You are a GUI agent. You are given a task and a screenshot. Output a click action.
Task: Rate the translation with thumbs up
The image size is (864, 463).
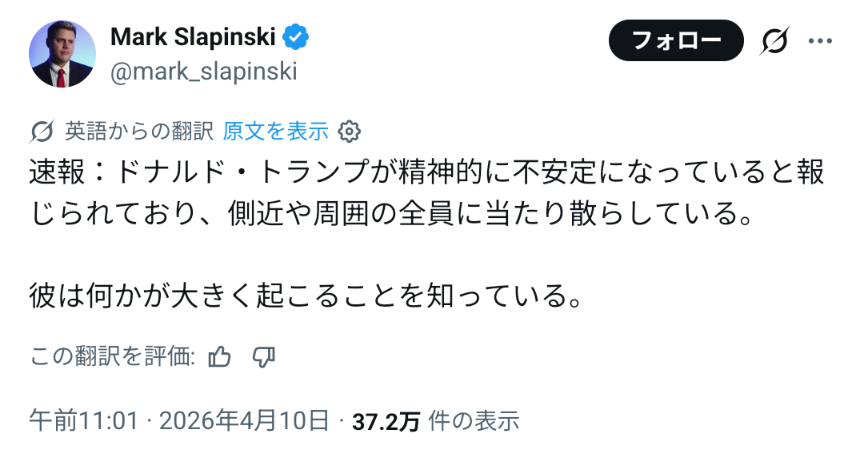[221, 357]
